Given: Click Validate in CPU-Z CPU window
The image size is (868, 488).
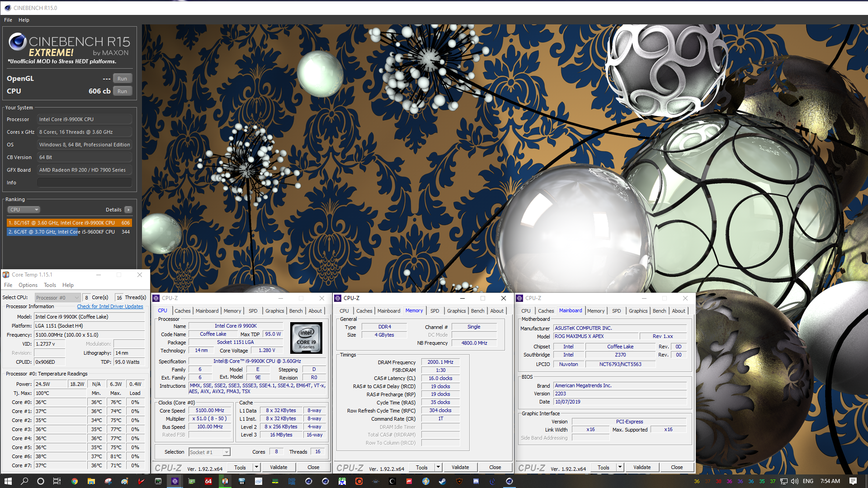Looking at the screenshot, I should [278, 467].
